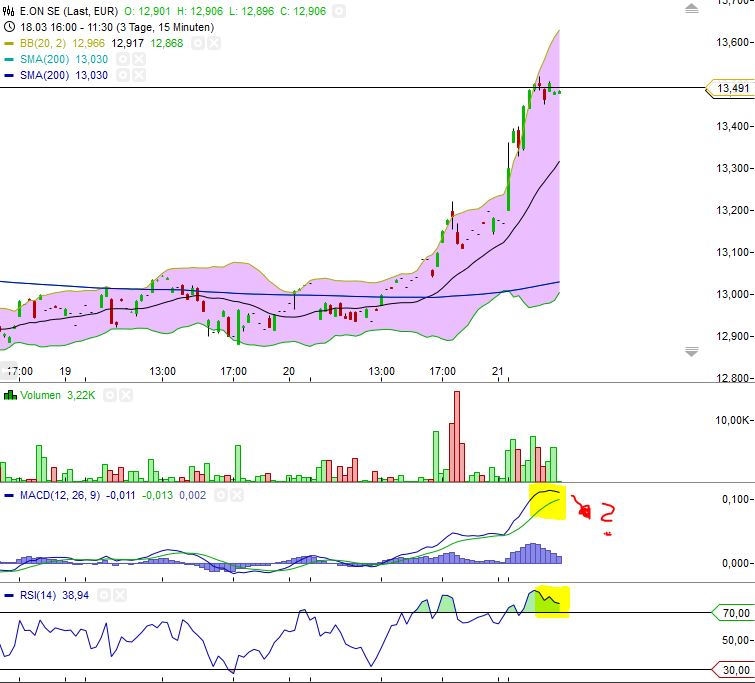The height and width of the screenshot is (683, 755).
Task: Click the 30,00 RSI oversold level tag
Action: coord(735,670)
